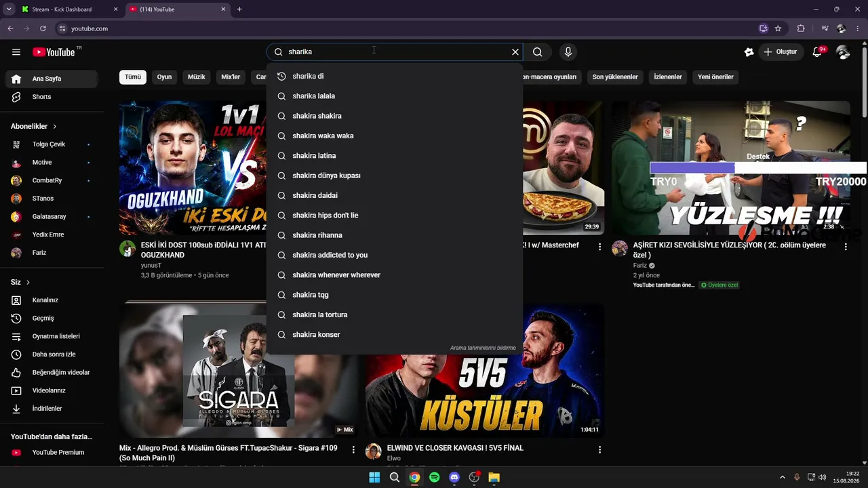
Task: Open the tab search dropdown arrow
Action: [9, 9]
